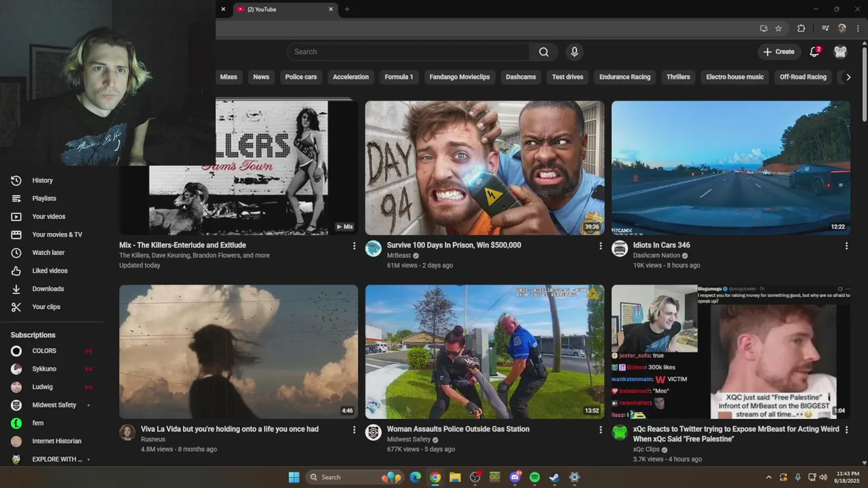
Task: Select the Endurance Racing chip
Action: click(625, 77)
